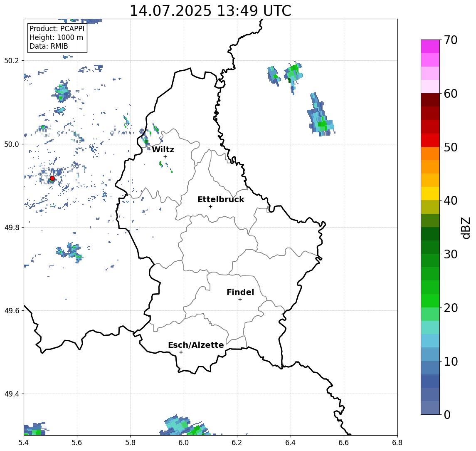476x451 pixels.
Task: Click the longitude tick label 6.0
Action: tap(184, 443)
